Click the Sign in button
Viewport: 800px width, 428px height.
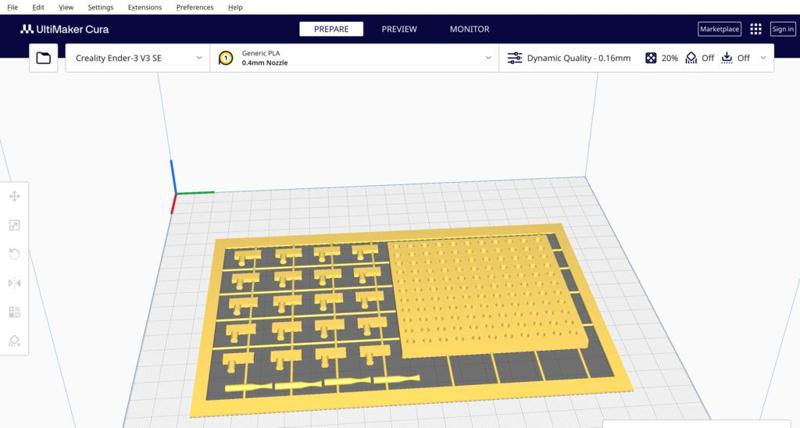[783, 29]
